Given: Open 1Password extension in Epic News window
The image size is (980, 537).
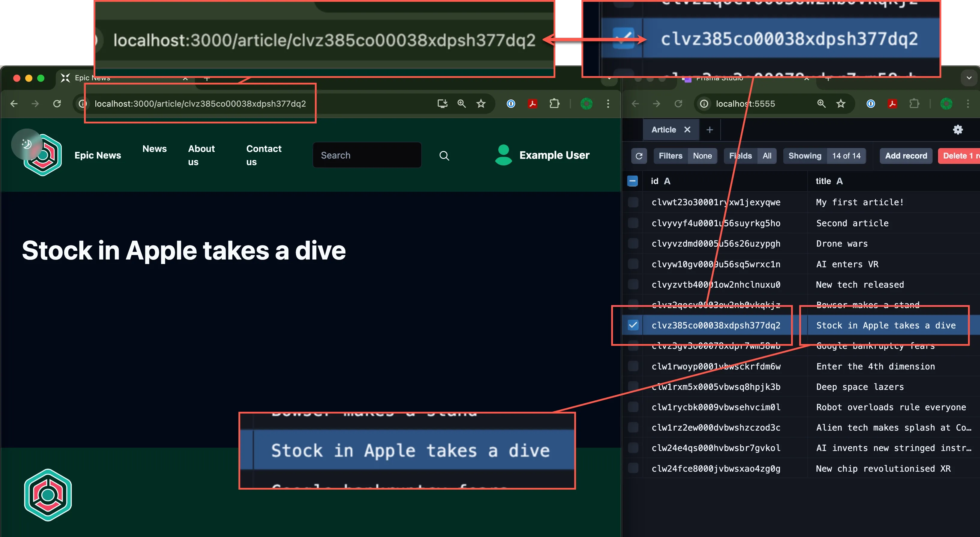Looking at the screenshot, I should 511,103.
